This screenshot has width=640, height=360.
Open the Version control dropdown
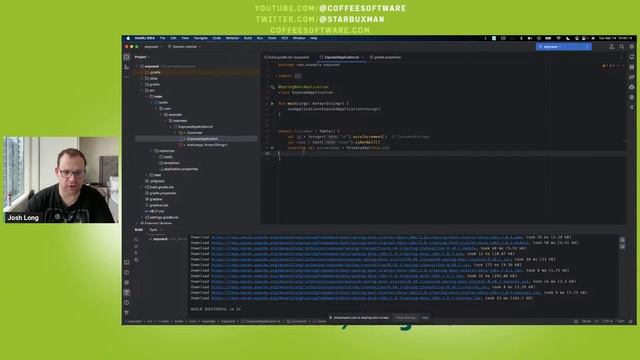(184, 47)
